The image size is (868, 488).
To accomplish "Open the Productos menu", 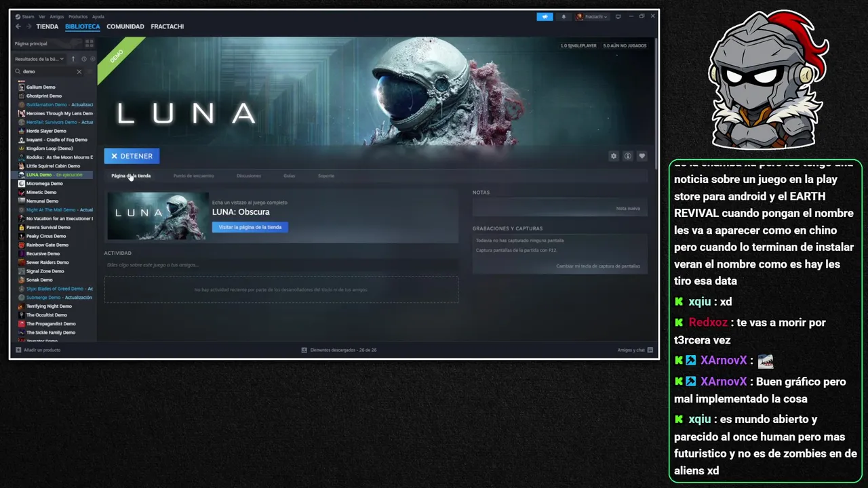I will click(78, 16).
